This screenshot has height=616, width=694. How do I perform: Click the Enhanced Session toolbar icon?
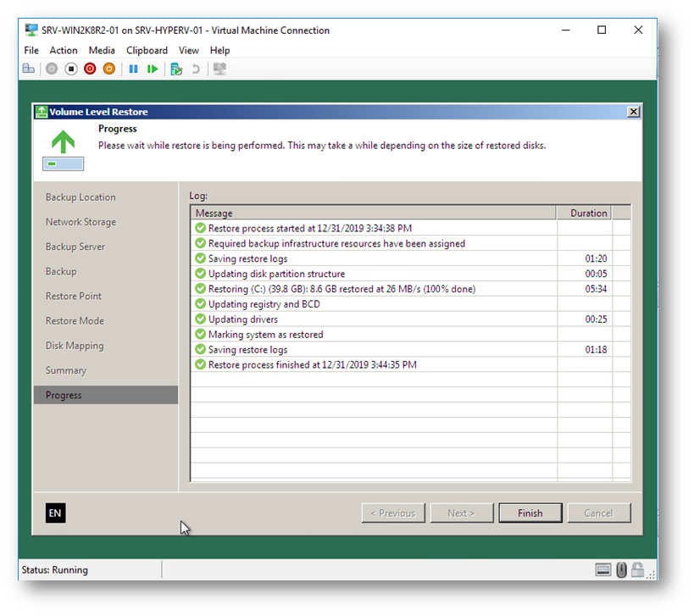pos(219,69)
